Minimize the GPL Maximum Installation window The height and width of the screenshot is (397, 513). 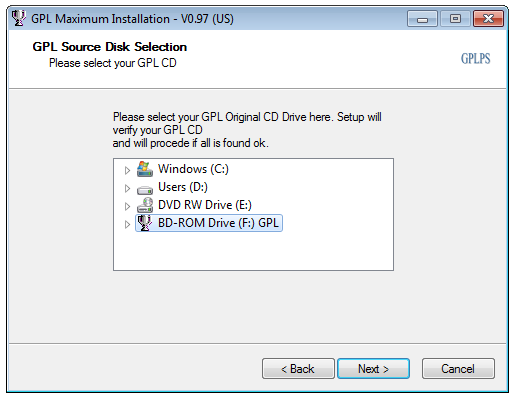coord(422,19)
